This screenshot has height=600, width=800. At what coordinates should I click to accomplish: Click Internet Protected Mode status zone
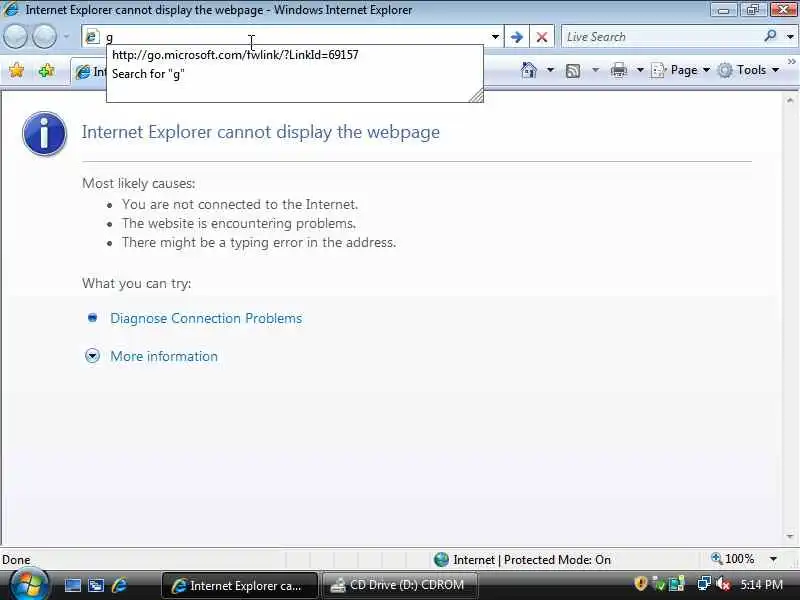click(521, 560)
